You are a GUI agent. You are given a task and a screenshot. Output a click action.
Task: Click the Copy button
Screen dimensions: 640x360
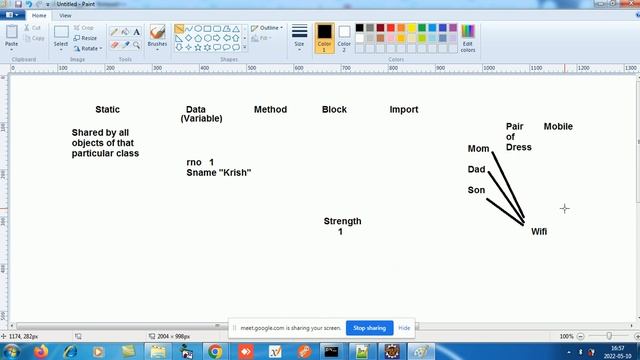click(34, 38)
